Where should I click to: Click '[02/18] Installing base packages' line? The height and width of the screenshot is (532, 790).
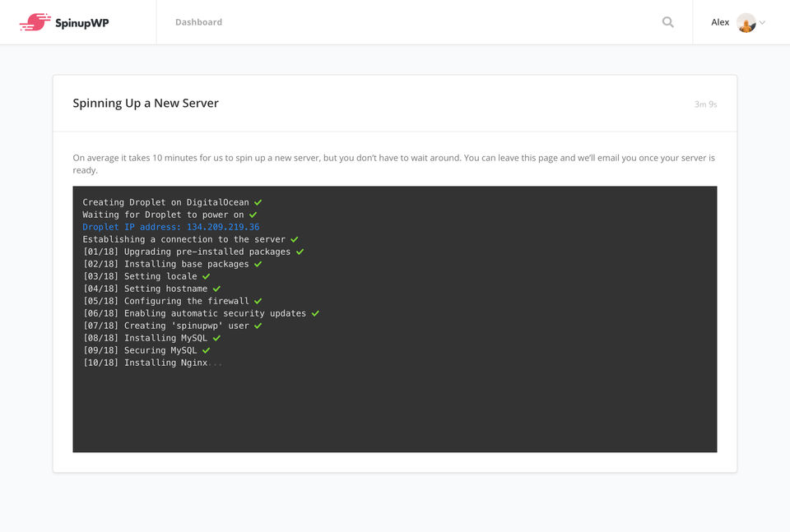click(172, 264)
